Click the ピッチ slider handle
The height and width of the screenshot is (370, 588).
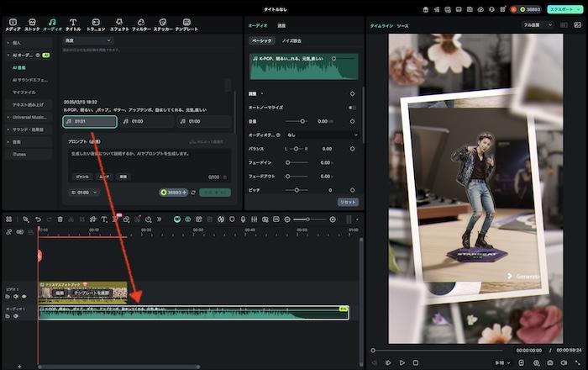point(297,190)
